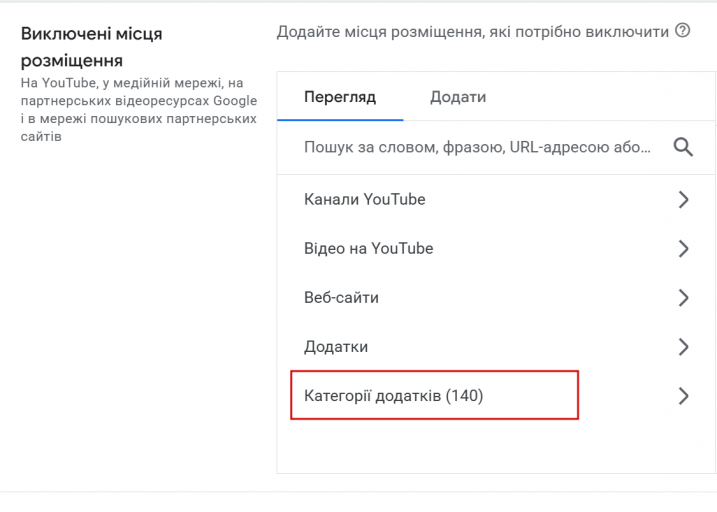Open the Веб-сайти row
717x512 pixels.
[496, 298]
